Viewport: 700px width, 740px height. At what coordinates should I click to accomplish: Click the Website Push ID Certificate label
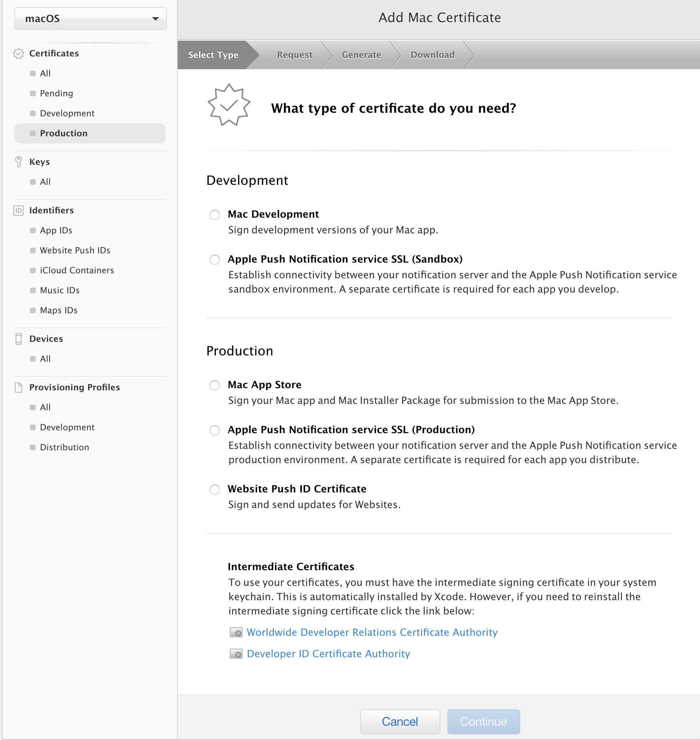click(297, 489)
